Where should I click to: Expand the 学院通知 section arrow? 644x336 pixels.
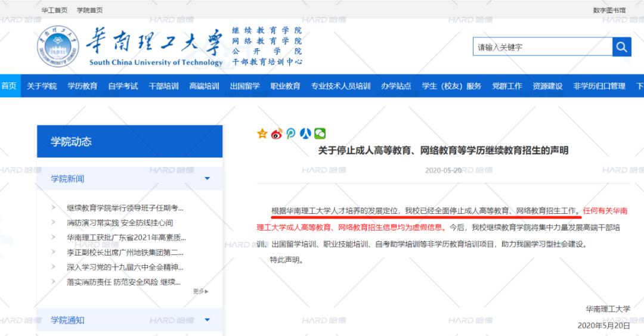pos(207,319)
